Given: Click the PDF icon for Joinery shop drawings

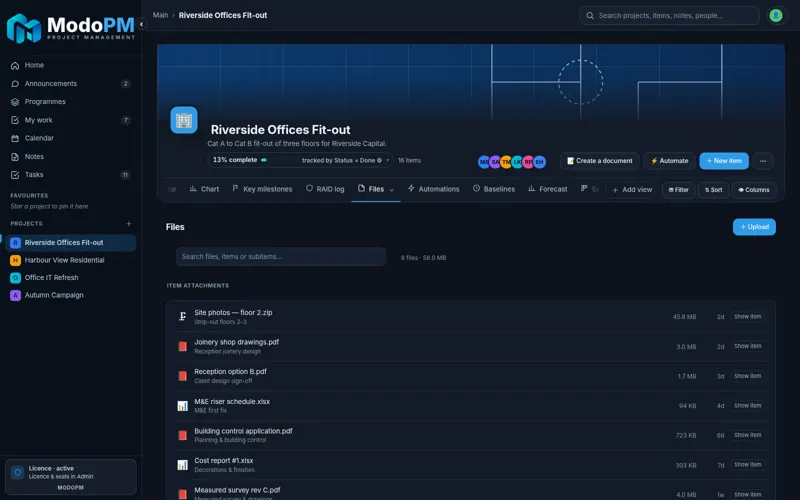Looking at the screenshot, I should [182, 346].
